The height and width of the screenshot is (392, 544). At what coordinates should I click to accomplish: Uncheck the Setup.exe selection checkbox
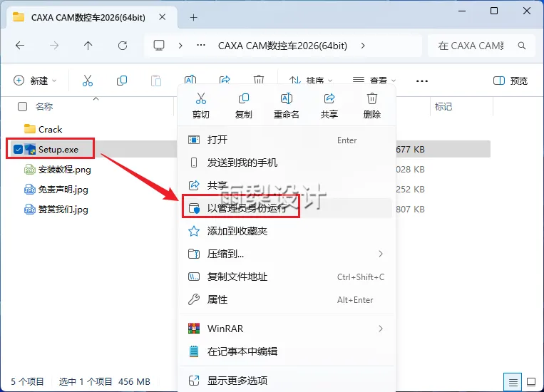(x=18, y=149)
